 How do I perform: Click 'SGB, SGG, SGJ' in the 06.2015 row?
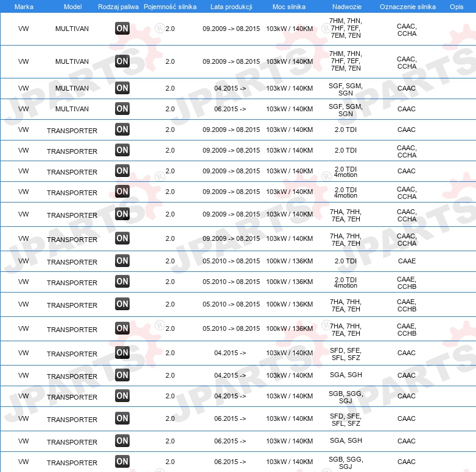point(346,463)
